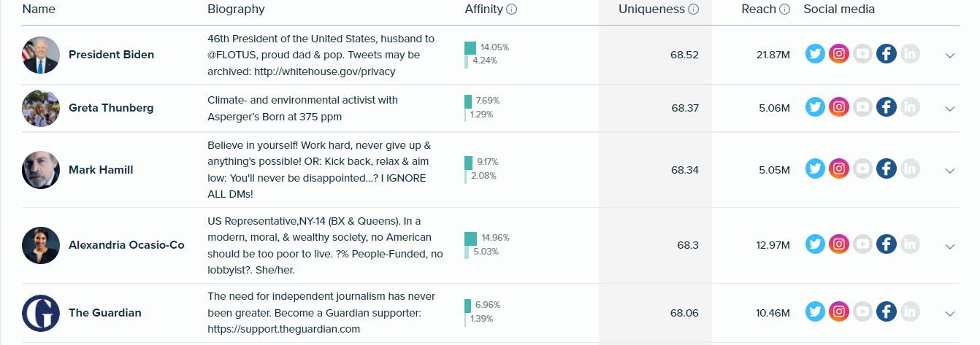980x345 pixels.
Task: Click the Affinity info icon
Action: (x=512, y=9)
